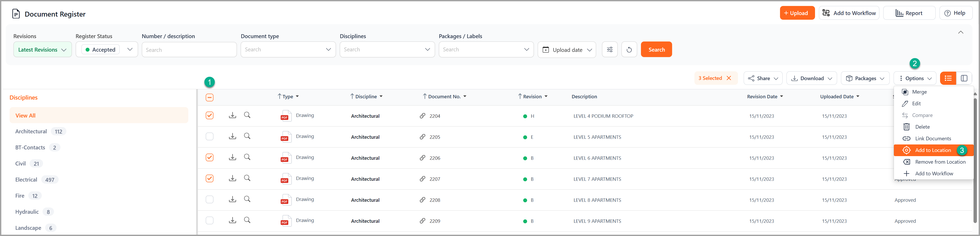This screenshot has height=236, width=980.
Task: Preview document 2206 with magnifier icon
Action: (x=247, y=157)
